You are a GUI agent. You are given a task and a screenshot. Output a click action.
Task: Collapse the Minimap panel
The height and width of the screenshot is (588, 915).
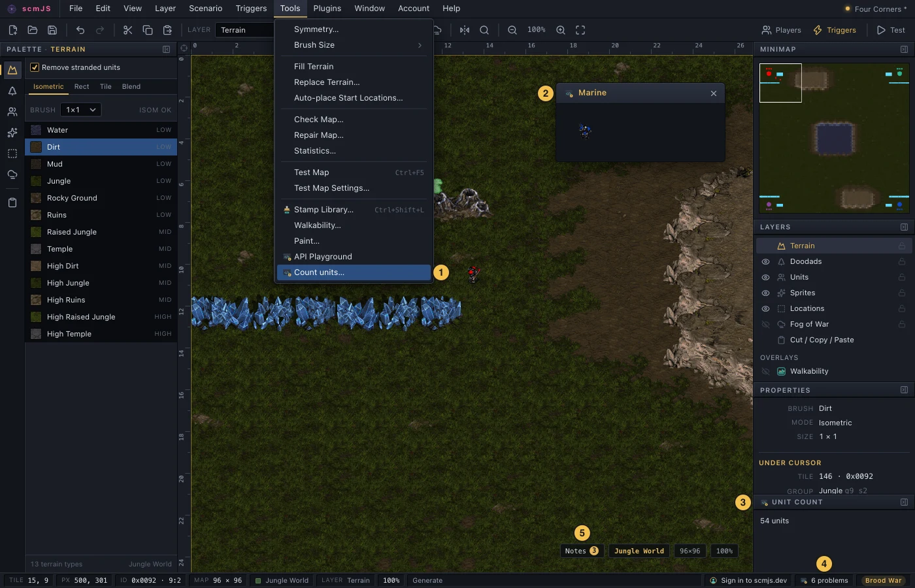tap(904, 50)
